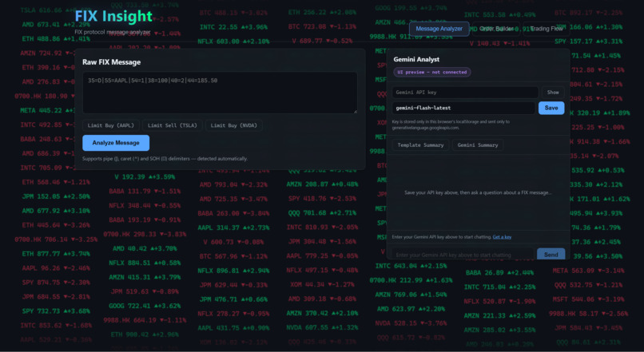
Task: Load the Limit Buy (NVDA) sample
Action: (233, 125)
